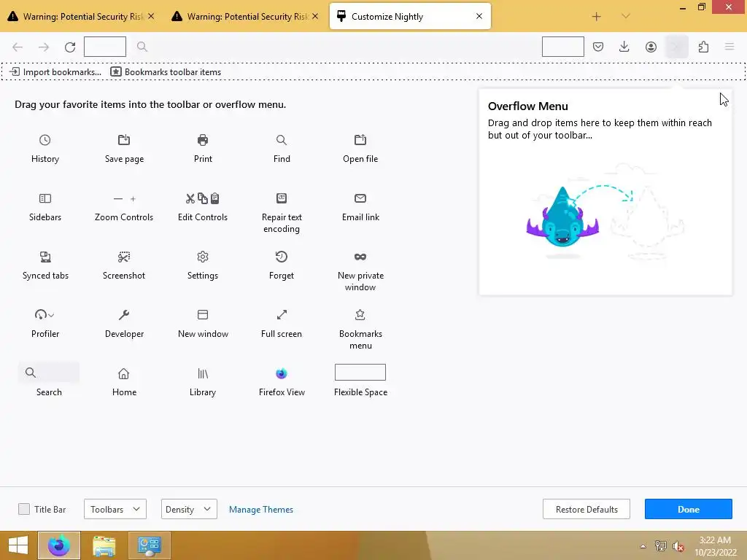Click Bookmarks toolbar items placeholder
This screenshot has width=747, height=560.
[166, 72]
